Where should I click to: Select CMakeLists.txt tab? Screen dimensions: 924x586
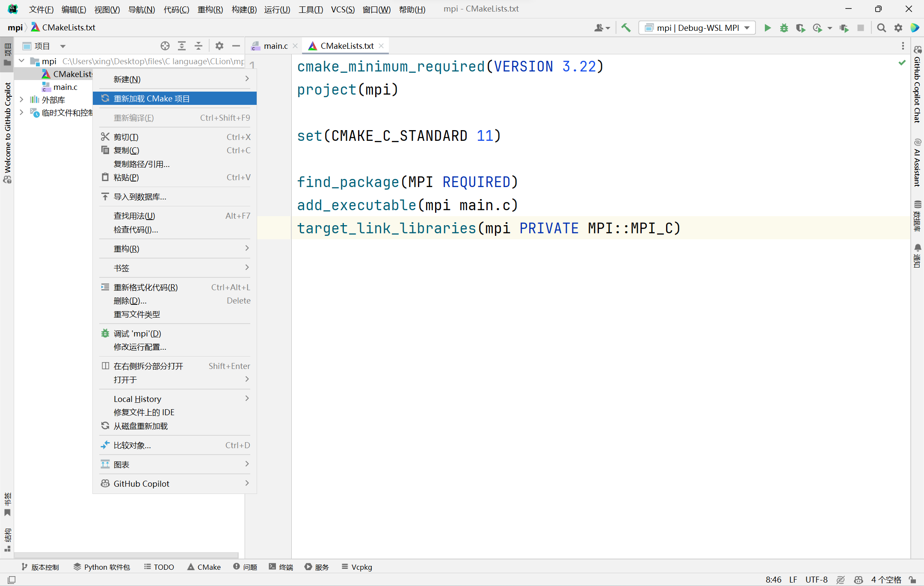pyautogui.click(x=347, y=45)
